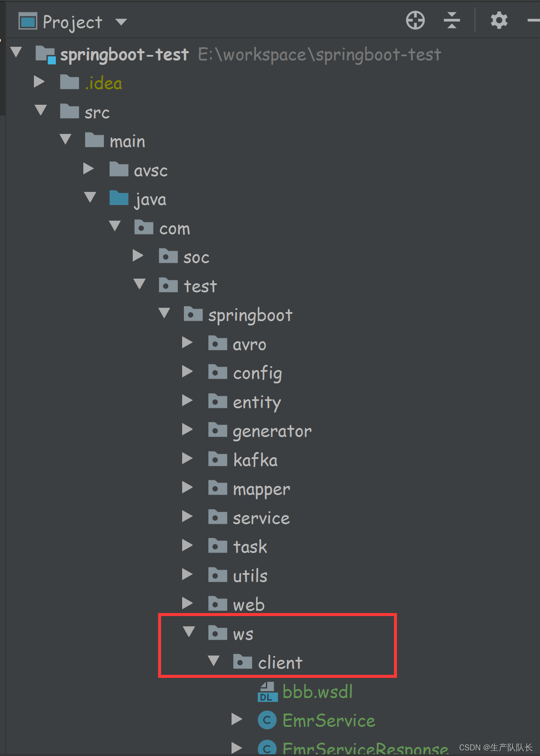Collapse the src folder

[40, 111]
